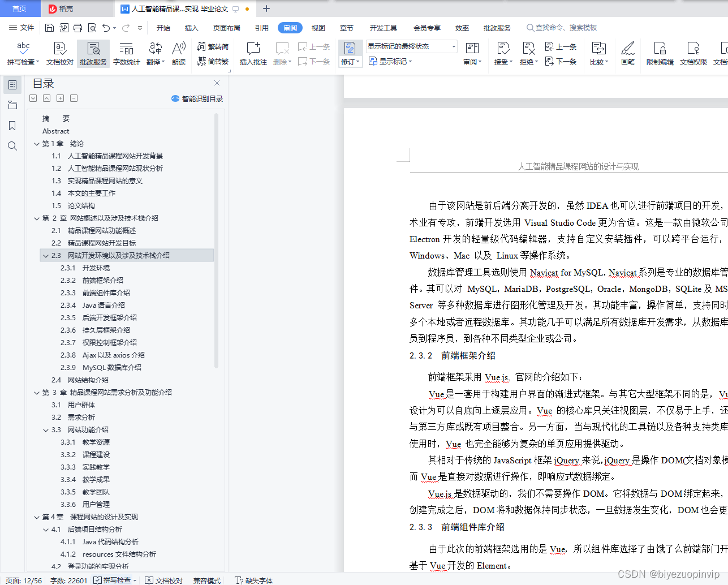
Task: Collapse 第1章 绪论 in outline
Action: (37, 144)
